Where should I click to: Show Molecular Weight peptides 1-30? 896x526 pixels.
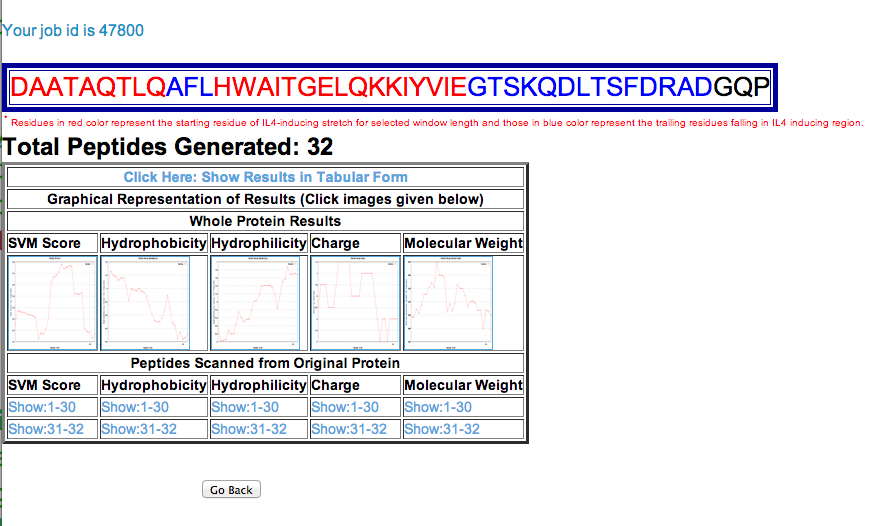coord(437,407)
